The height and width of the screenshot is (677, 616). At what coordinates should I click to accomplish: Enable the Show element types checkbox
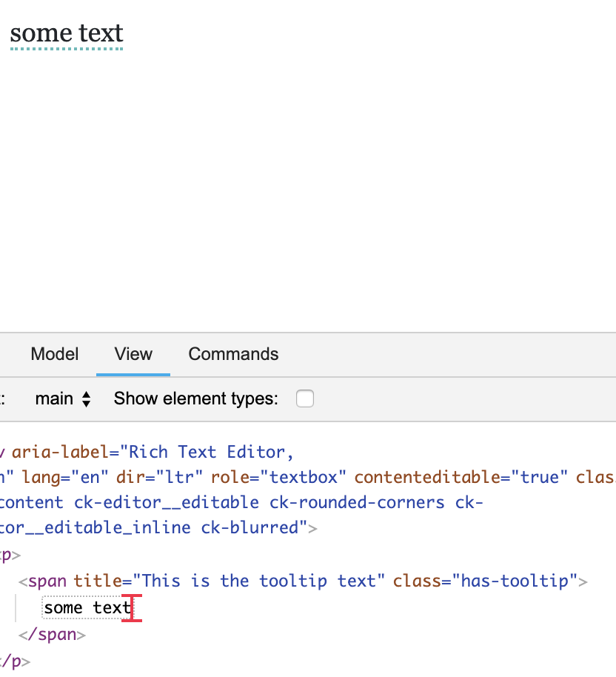coord(304,398)
